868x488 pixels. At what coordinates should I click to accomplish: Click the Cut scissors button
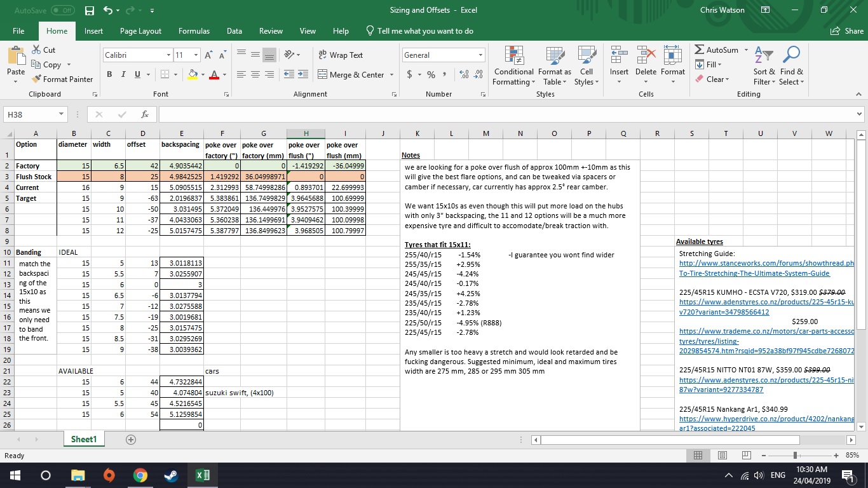click(x=43, y=50)
